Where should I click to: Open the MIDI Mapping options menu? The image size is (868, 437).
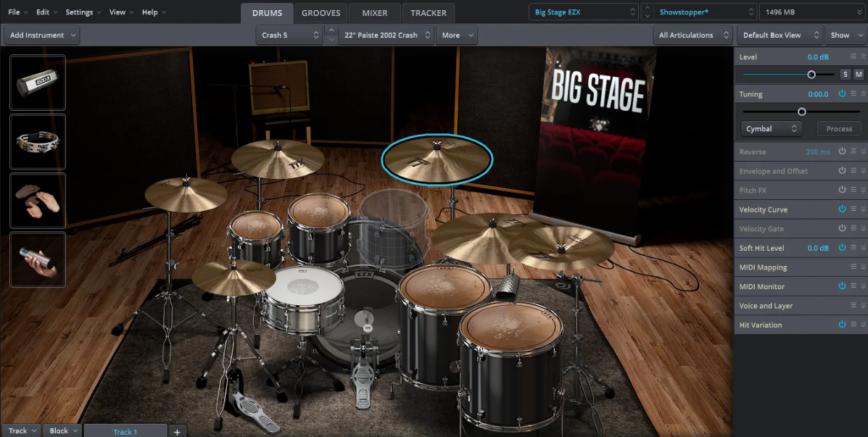853,267
